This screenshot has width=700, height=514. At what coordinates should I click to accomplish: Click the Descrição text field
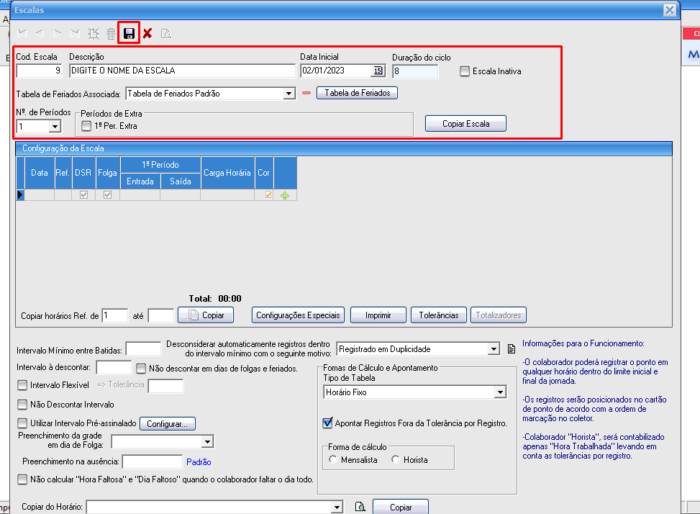pos(182,71)
